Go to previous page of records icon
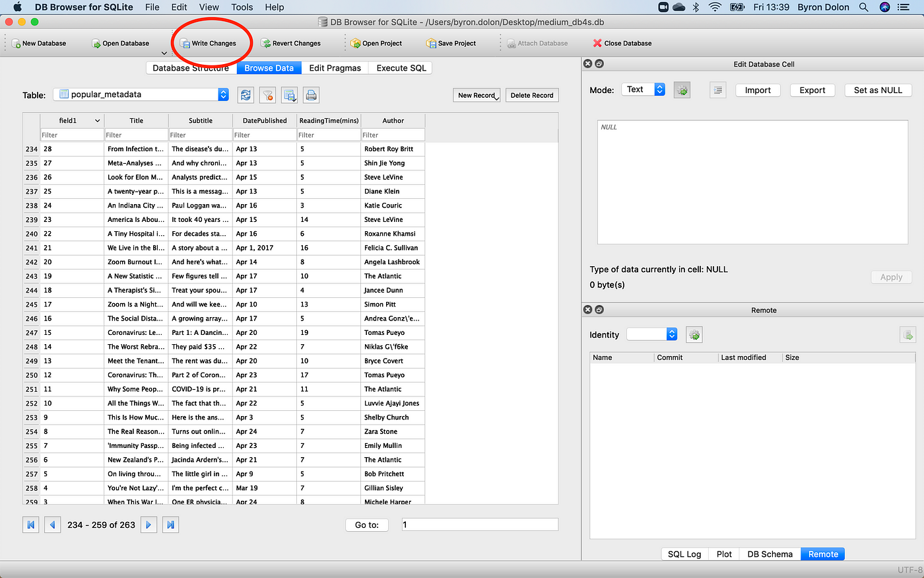 53,524
